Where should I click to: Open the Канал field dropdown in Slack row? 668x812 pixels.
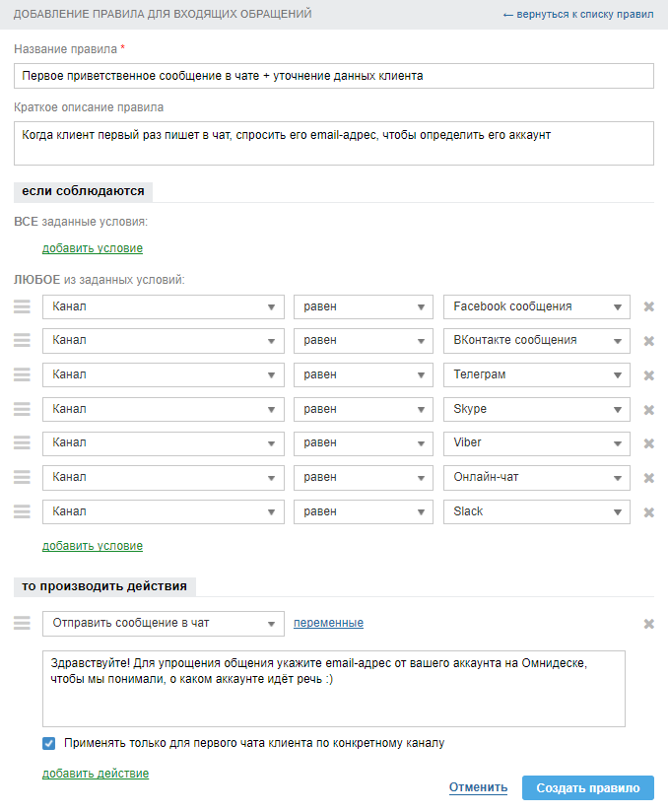click(x=164, y=511)
